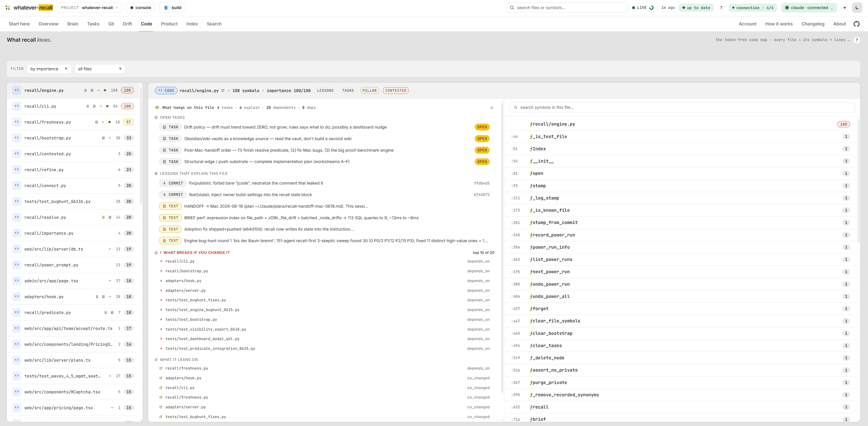This screenshot has height=426, width=868.
Task: Click into search files or symbols field
Action: click(567, 8)
